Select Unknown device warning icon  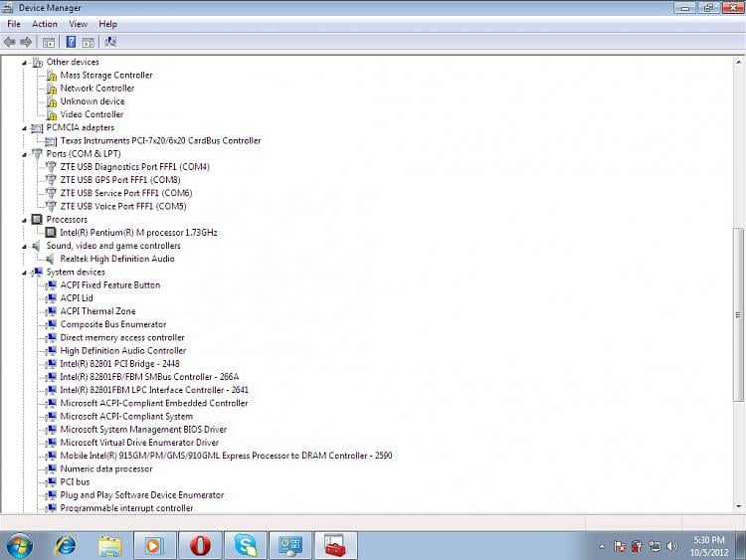pyautogui.click(x=52, y=101)
